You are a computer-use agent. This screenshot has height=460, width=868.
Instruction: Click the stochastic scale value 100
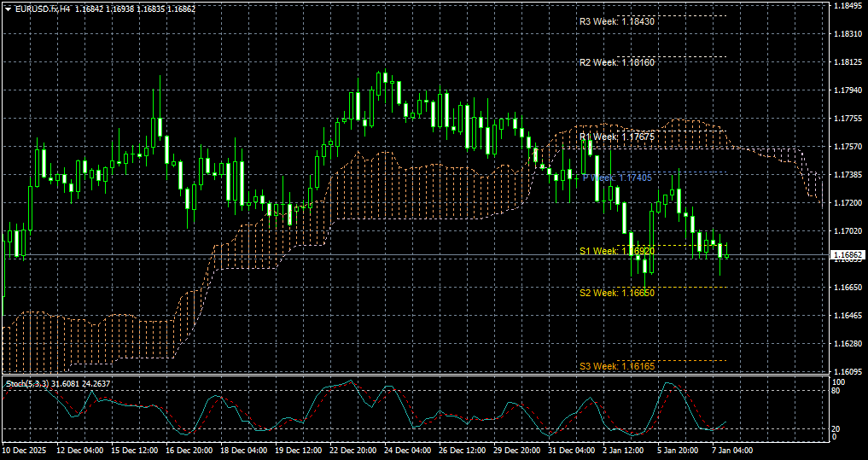[839, 382]
